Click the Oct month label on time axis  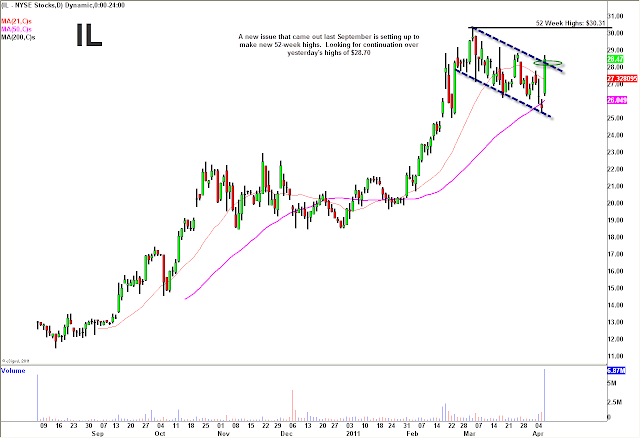pos(160,434)
